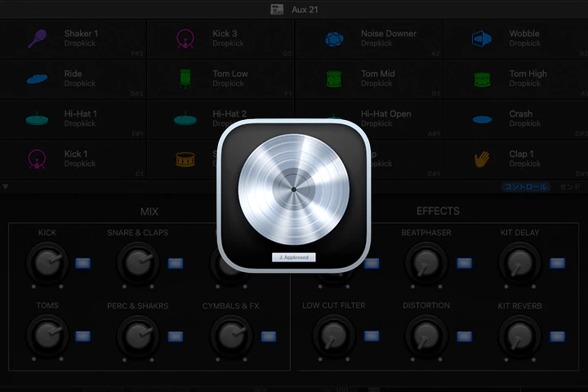Click the Clap 1 hand icon
The width and height of the screenshot is (588, 392).
pos(482,159)
